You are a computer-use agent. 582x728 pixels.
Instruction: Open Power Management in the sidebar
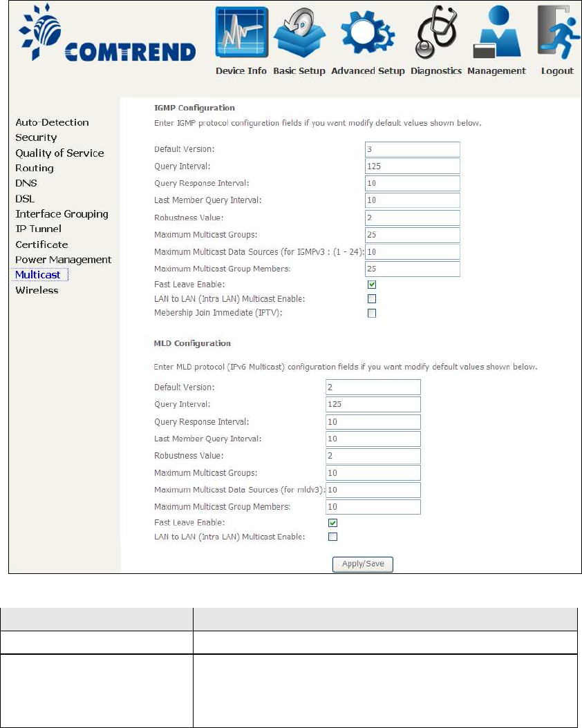[63, 260]
